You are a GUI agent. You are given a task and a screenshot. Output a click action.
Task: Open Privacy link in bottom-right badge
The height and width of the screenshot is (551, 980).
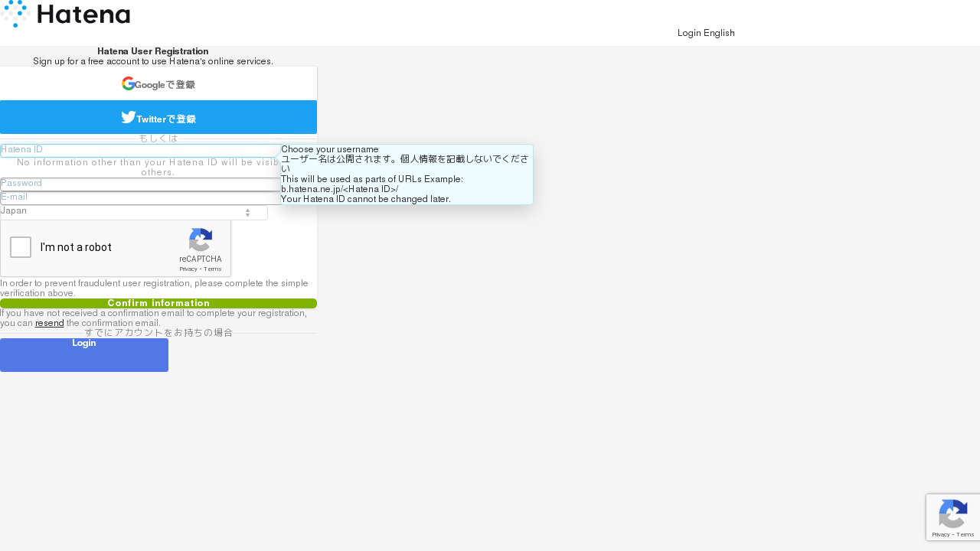pyautogui.click(x=941, y=534)
